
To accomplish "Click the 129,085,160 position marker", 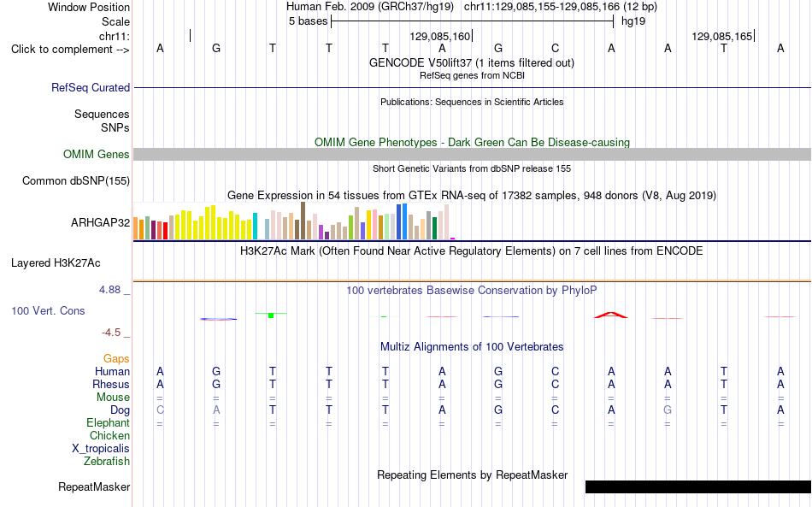I will click(439, 36).
